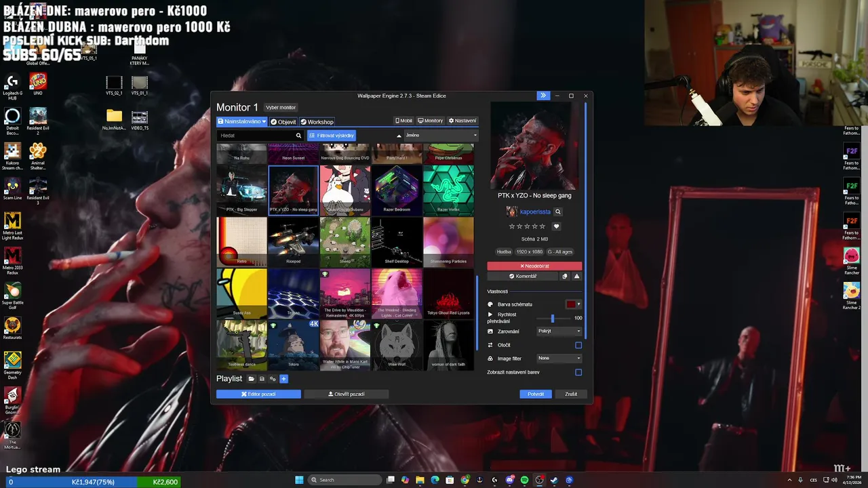Screen dimensions: 868x488
Task: Click the Hudba tag
Action: 504,251
